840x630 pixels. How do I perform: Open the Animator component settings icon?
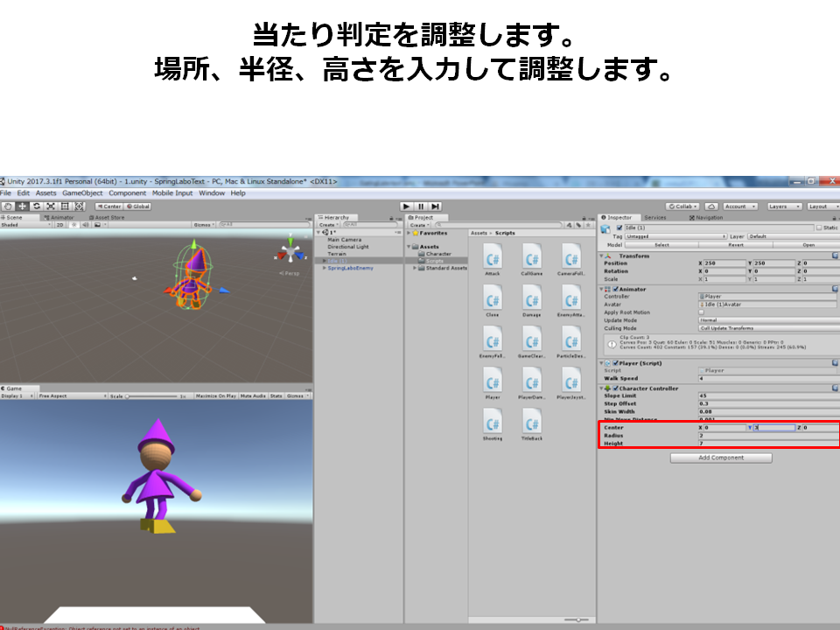tap(835, 290)
